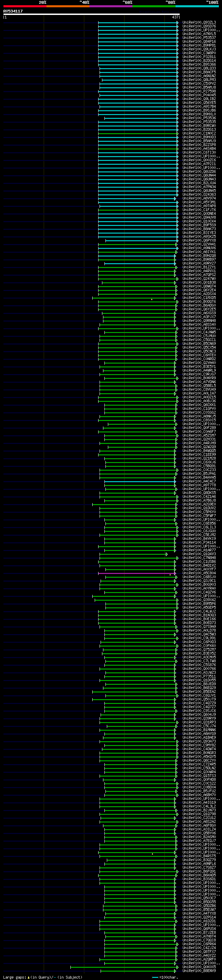Select hit label UniRef100_O24363

(x=199, y=194)
